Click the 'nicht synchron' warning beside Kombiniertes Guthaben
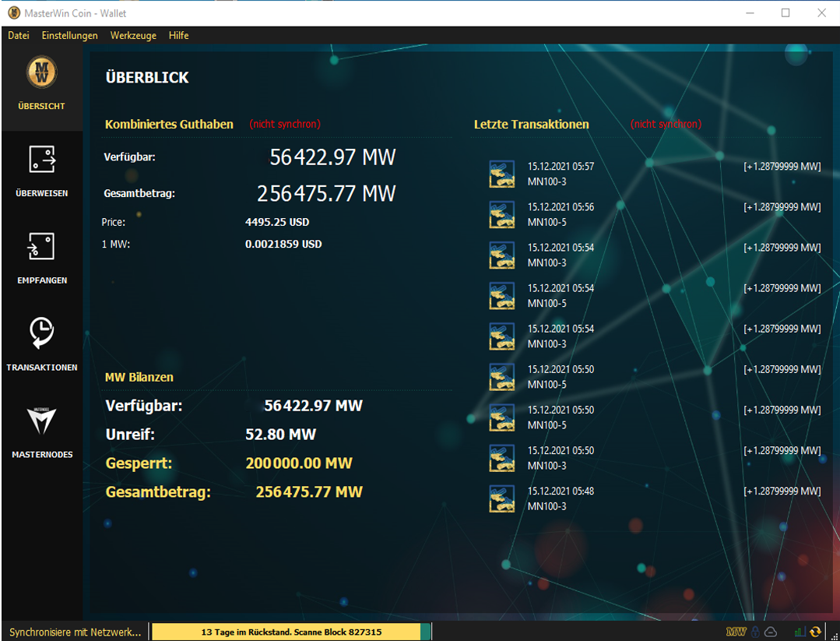Screen dimensions: 840x641 (x=285, y=124)
